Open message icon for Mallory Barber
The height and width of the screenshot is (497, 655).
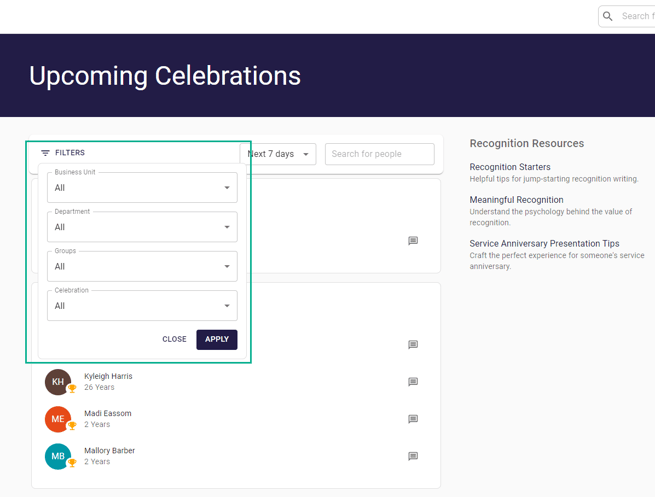coord(413,456)
